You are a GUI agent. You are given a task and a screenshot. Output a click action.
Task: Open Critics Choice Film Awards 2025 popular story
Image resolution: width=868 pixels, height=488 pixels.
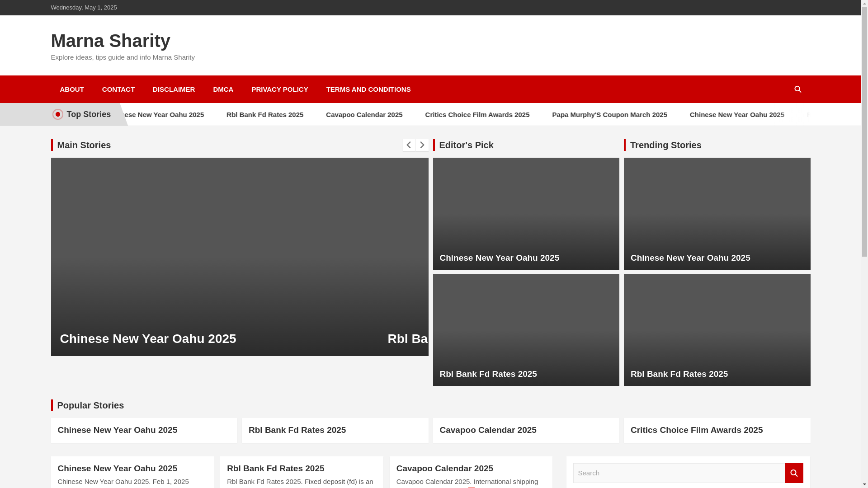pyautogui.click(x=696, y=430)
